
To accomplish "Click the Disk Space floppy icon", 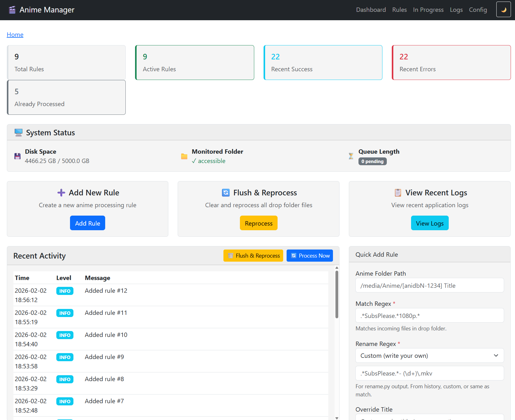I will (x=17, y=156).
